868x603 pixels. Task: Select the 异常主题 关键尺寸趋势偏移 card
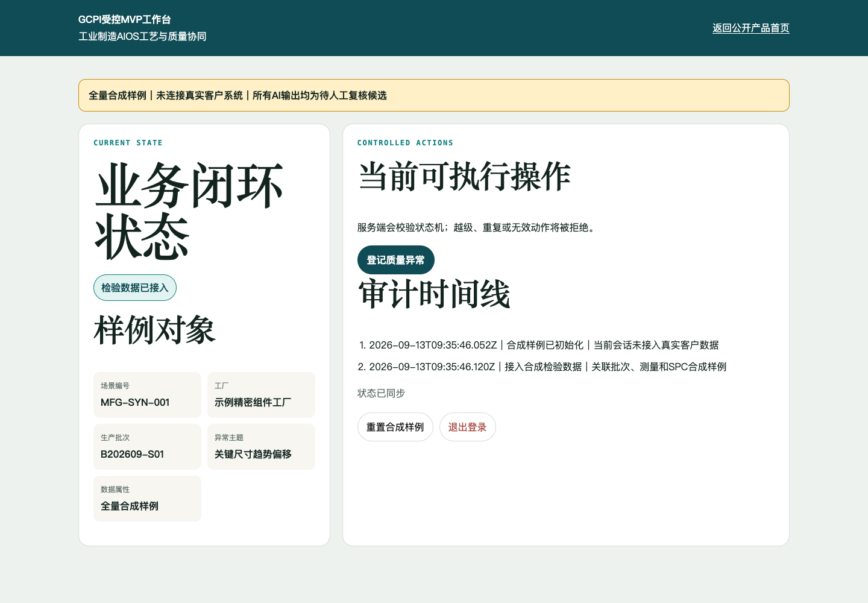(261, 447)
